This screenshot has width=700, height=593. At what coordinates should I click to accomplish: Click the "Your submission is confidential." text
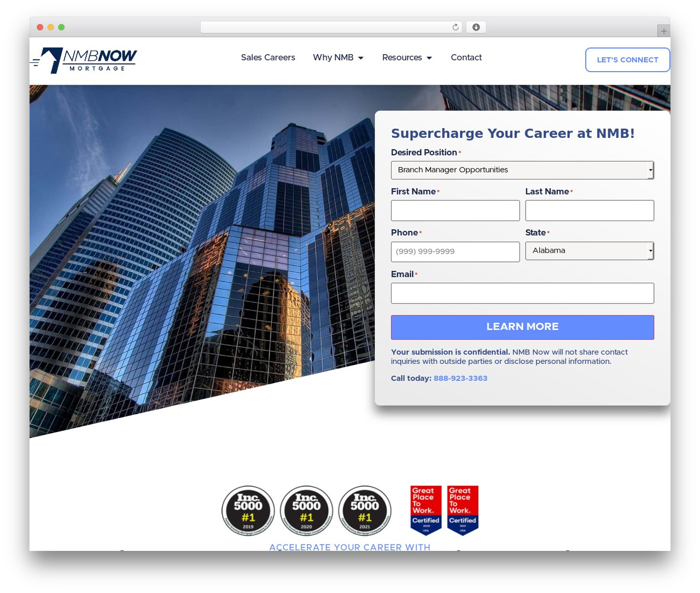pos(451,352)
